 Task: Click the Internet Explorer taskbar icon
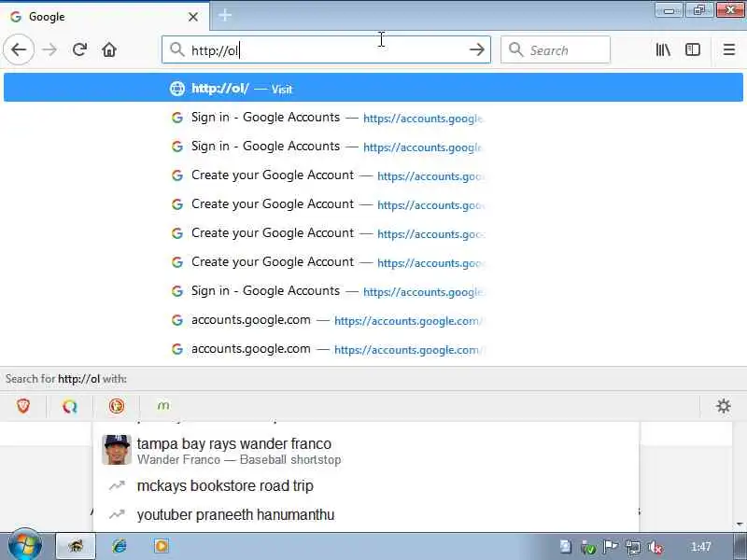coord(120,546)
